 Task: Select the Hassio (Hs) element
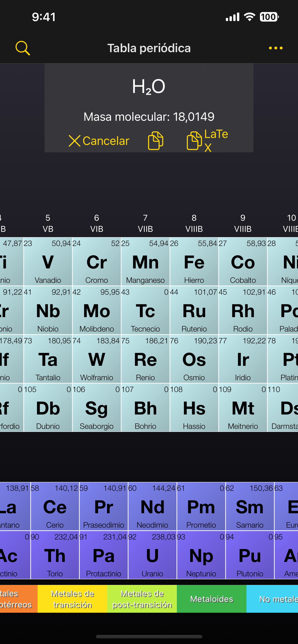(194, 408)
